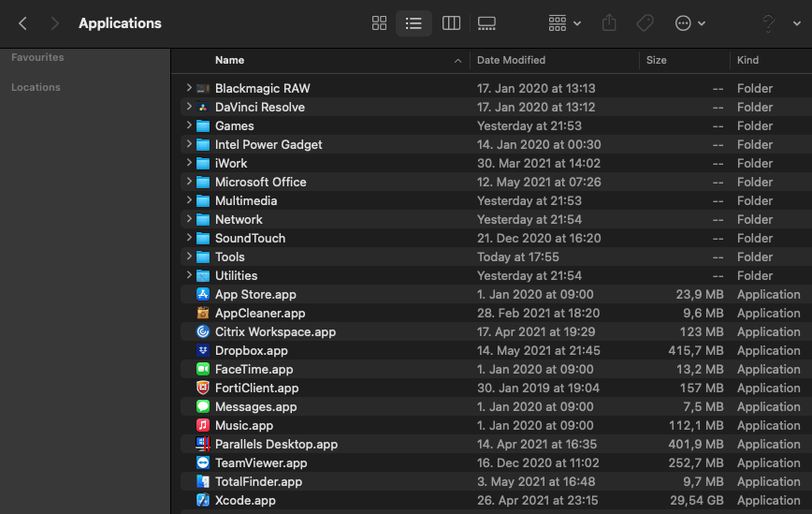Select the Favourites sidebar heading
Image resolution: width=812 pixels, height=514 pixels.
[x=37, y=57]
